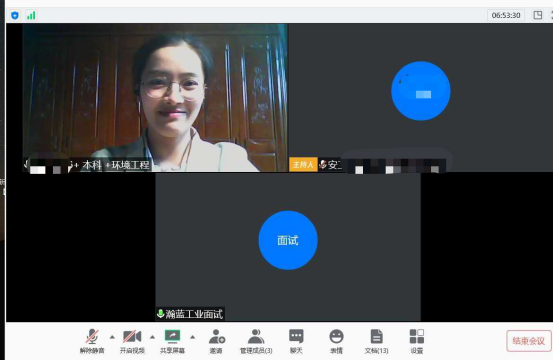Click the blue security shield icon
This screenshot has height=361, width=554.
pos(15,15)
